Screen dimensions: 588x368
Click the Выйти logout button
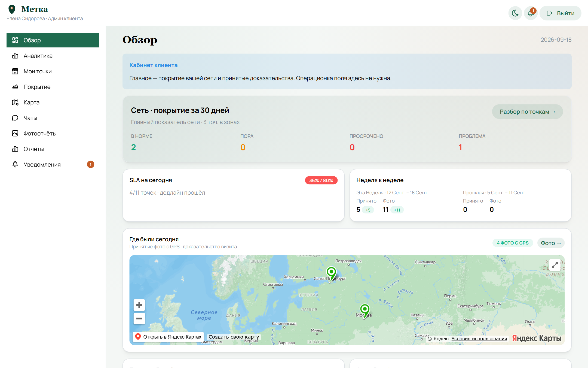560,13
